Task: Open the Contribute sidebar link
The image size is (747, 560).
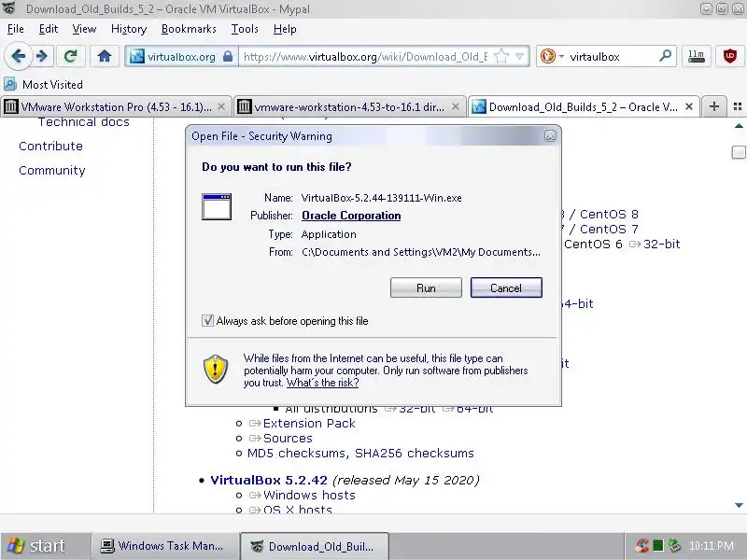Action: pyautogui.click(x=50, y=147)
